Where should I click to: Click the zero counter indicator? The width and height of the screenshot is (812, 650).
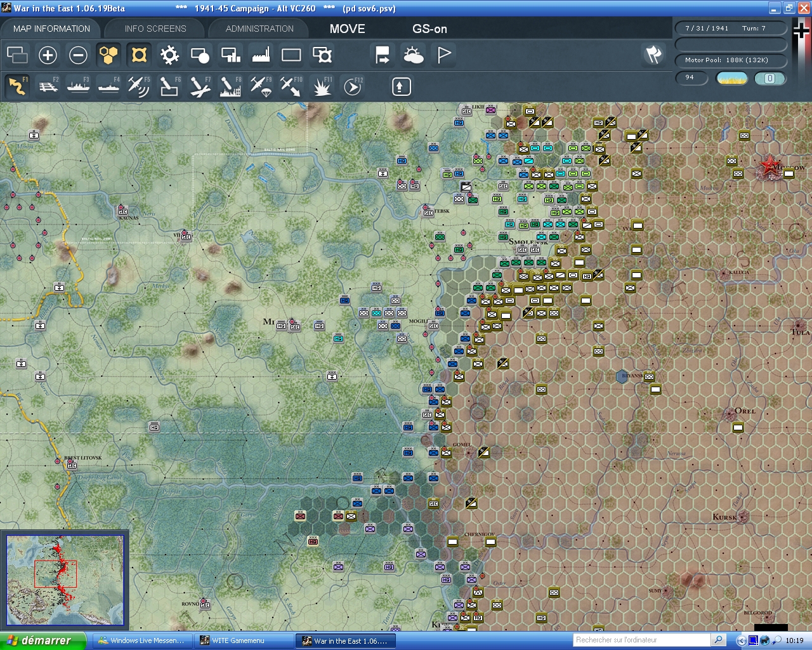coord(770,78)
